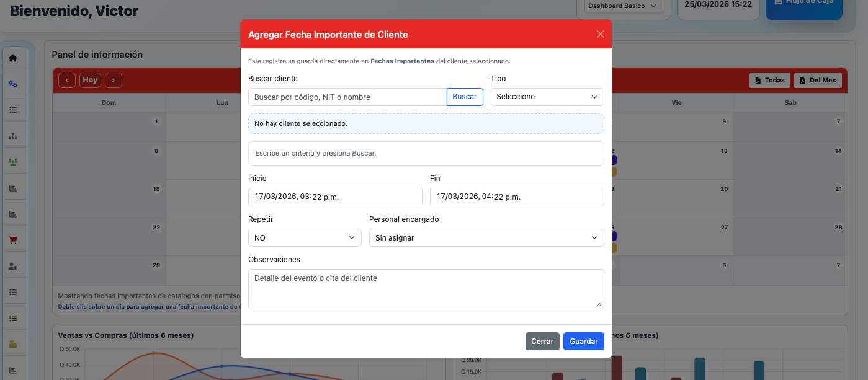This screenshot has height=380, width=868.
Task: Open the Repetir dropdown set to NO
Action: click(304, 237)
